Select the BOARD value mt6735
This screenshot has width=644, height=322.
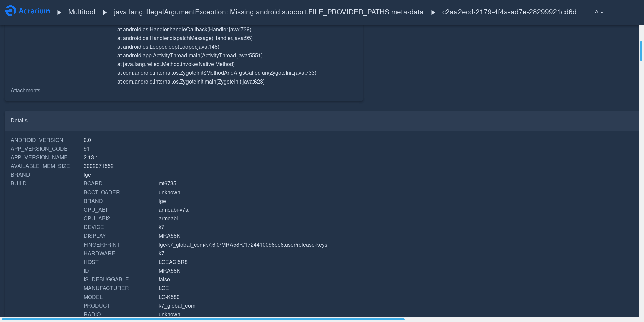(167, 184)
